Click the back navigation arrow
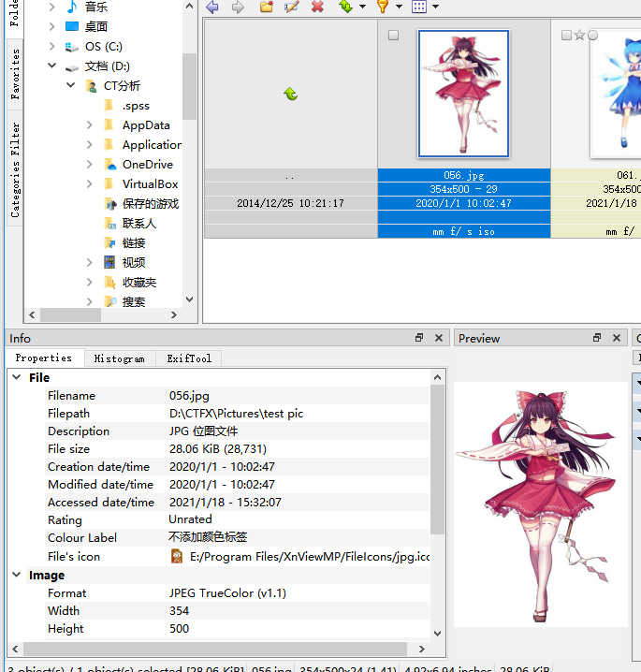Image resolution: width=641 pixels, height=672 pixels. tap(212, 7)
